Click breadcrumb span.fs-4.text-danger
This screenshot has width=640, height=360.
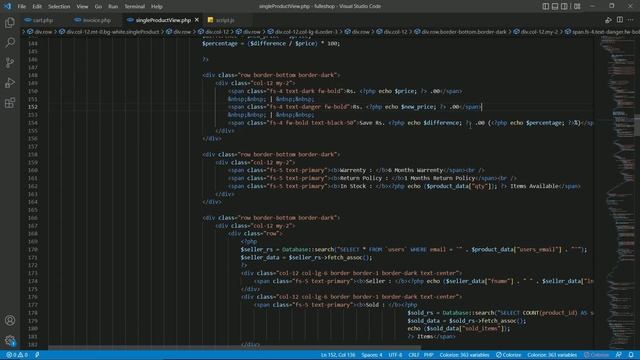602,32
